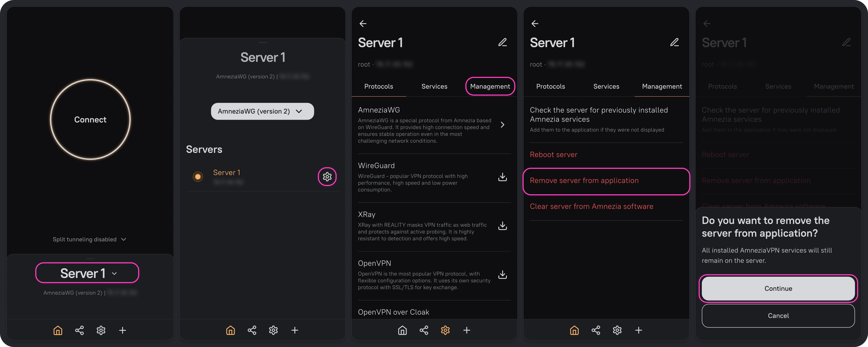Tap the highlighted settings gear below the protocol list
Image resolution: width=868 pixels, height=347 pixels.
(x=446, y=330)
